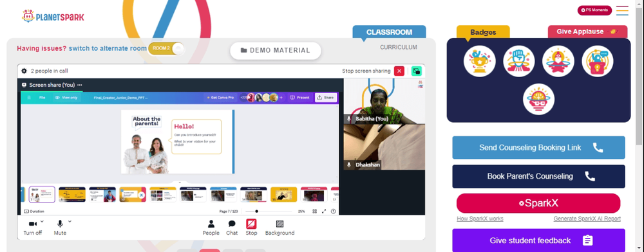644x252 pixels.
Task: Click the 25% zoom value
Action: (x=301, y=212)
